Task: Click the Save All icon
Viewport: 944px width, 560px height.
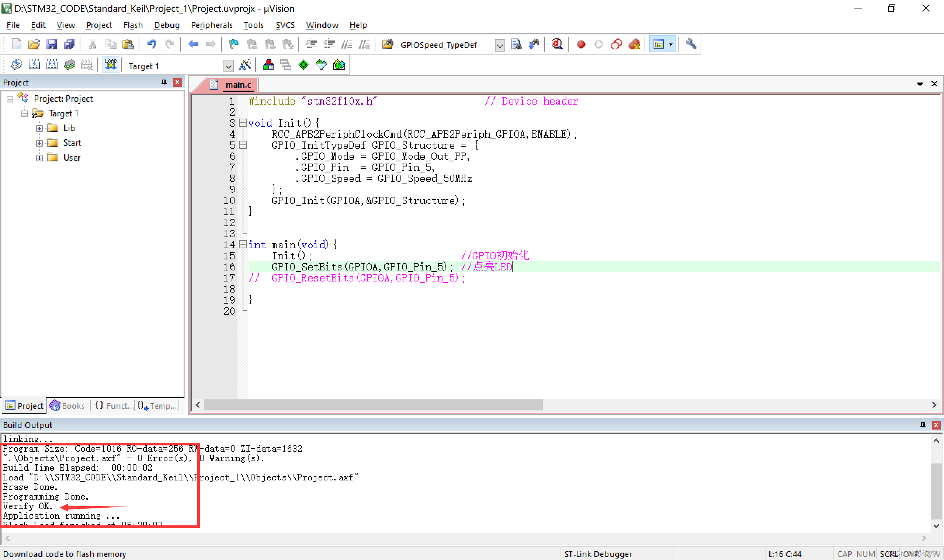Action: coord(69,45)
